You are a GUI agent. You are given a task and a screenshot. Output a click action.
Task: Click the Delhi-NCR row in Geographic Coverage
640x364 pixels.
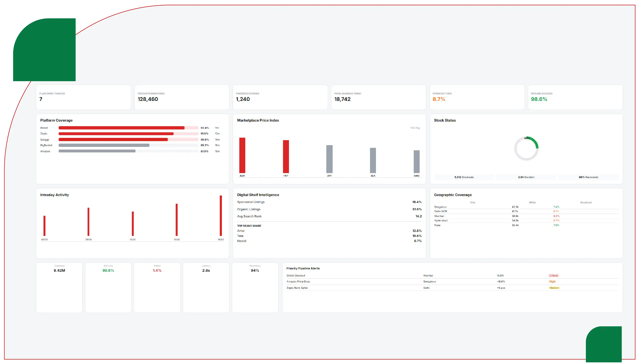(526, 211)
